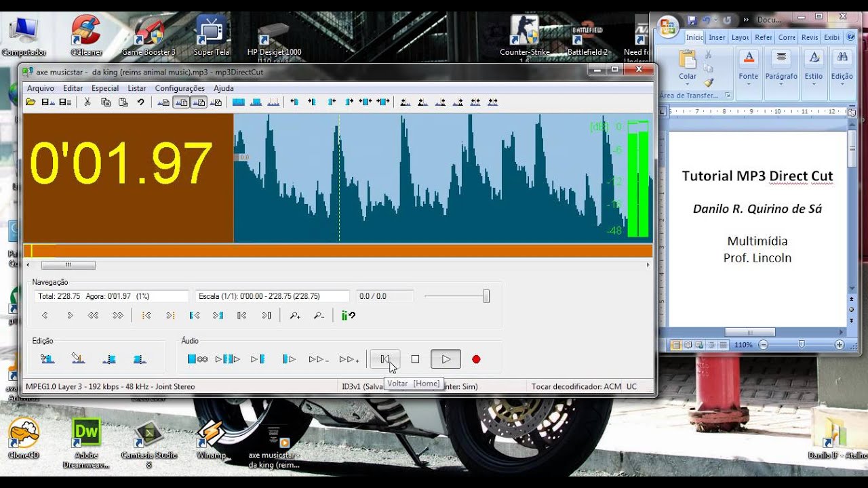Open the Arquivo menu
The height and width of the screenshot is (488, 868).
click(41, 88)
